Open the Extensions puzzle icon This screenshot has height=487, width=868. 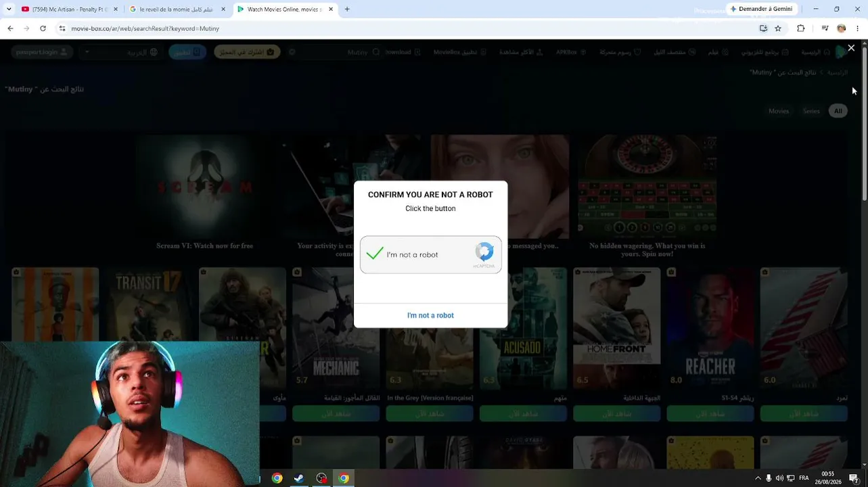tap(801, 28)
